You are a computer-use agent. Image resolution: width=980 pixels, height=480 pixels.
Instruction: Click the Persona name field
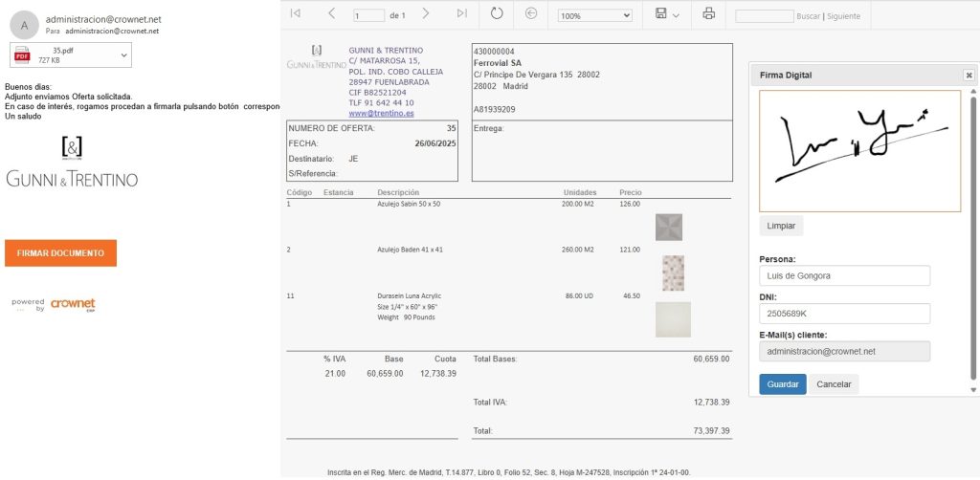[844, 275]
